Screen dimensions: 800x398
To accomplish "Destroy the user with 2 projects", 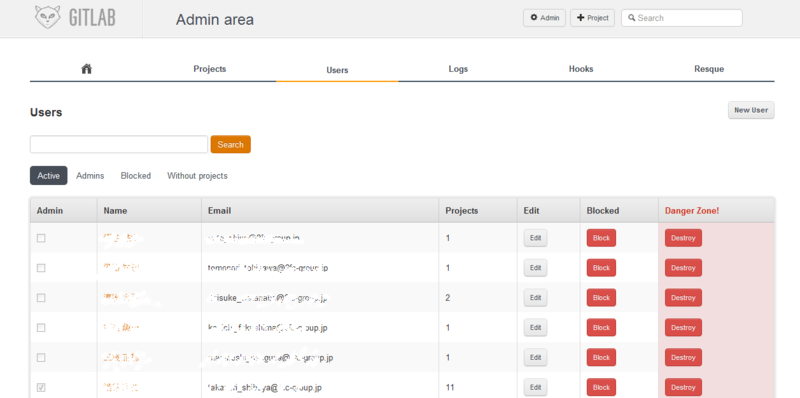I will click(x=683, y=297).
